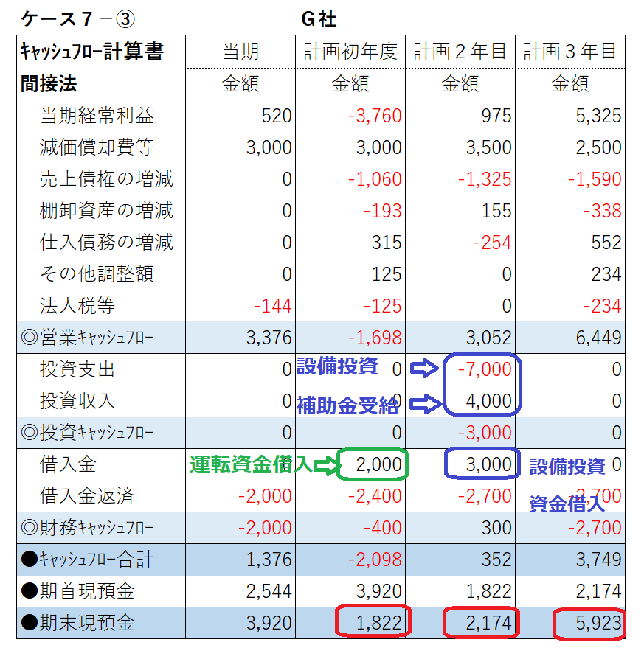Image resolution: width=644 pixels, height=662 pixels.
Task: Click 6,449 in 営業キャッシュフロー row
Action: click(598, 338)
